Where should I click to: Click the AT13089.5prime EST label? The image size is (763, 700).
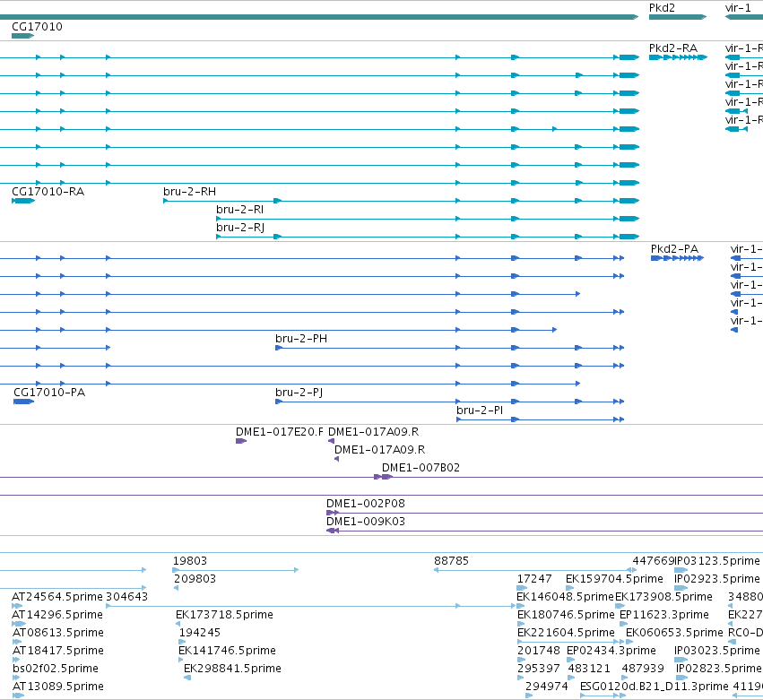(x=58, y=687)
